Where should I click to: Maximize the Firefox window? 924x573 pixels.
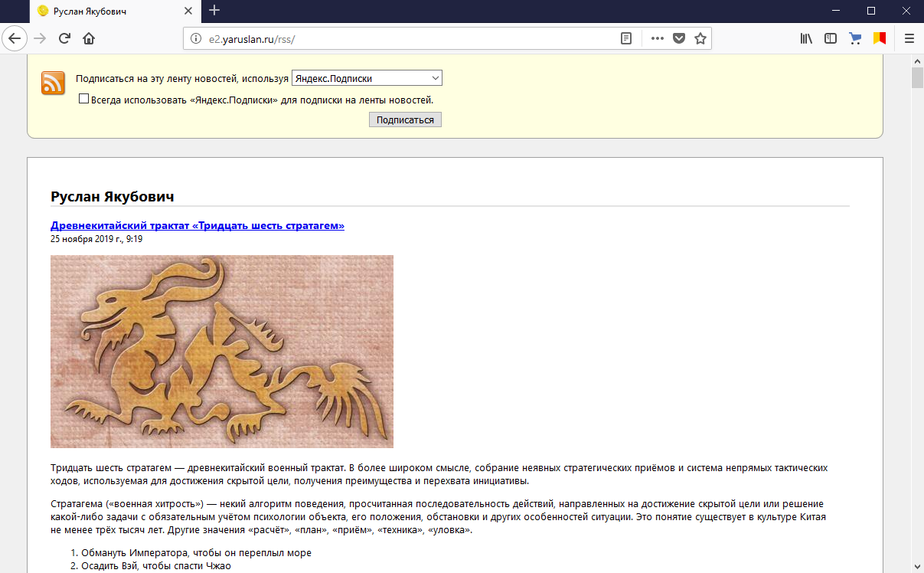(x=871, y=11)
